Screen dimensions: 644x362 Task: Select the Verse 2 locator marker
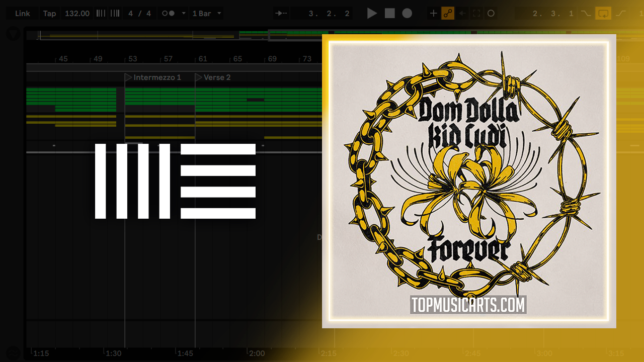(199, 77)
